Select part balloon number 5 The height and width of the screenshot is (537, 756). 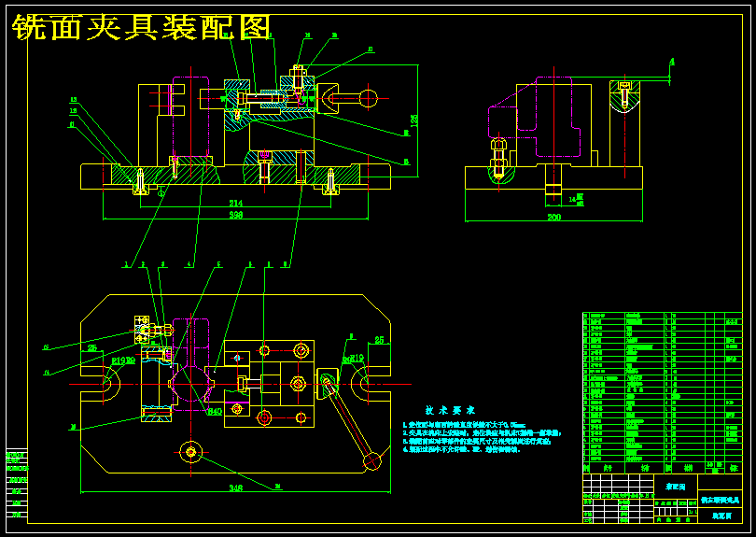218,264
